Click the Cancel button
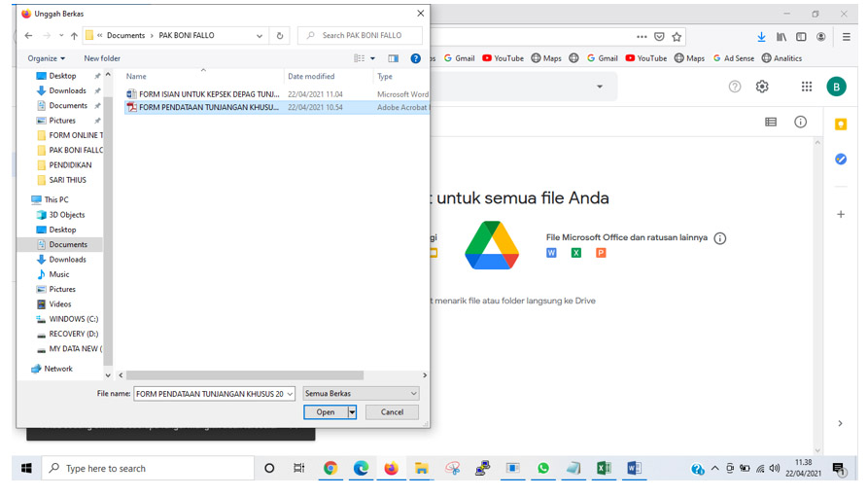 [x=392, y=412]
